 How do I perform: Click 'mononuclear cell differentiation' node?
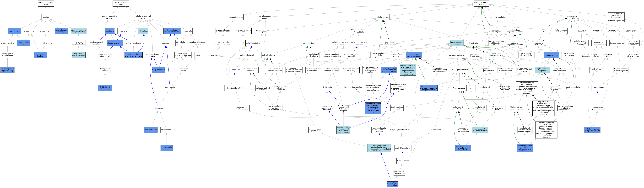pyautogui.click(x=242, y=108)
